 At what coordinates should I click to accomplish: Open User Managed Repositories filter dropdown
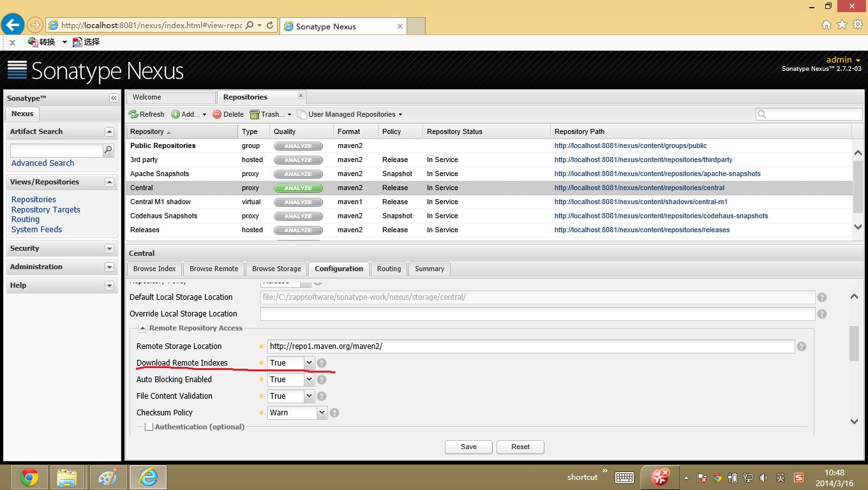pyautogui.click(x=350, y=114)
